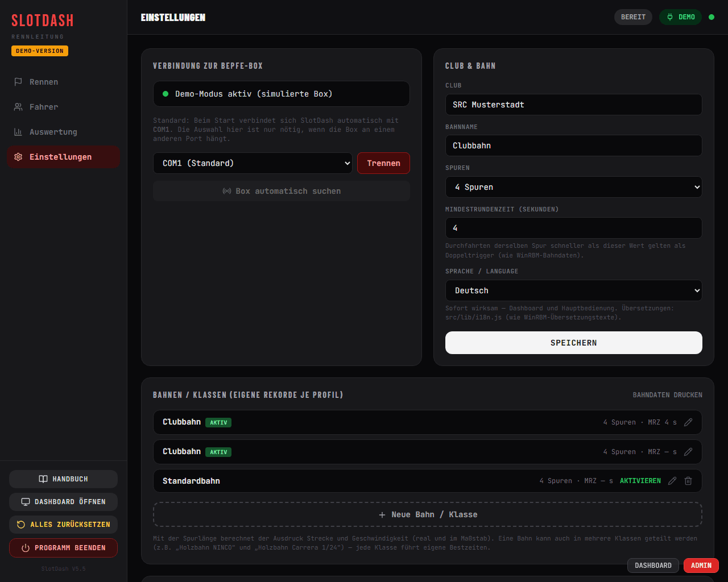728x582 pixels.
Task: Click the Club field with SRC Musterstadt
Action: point(573,105)
